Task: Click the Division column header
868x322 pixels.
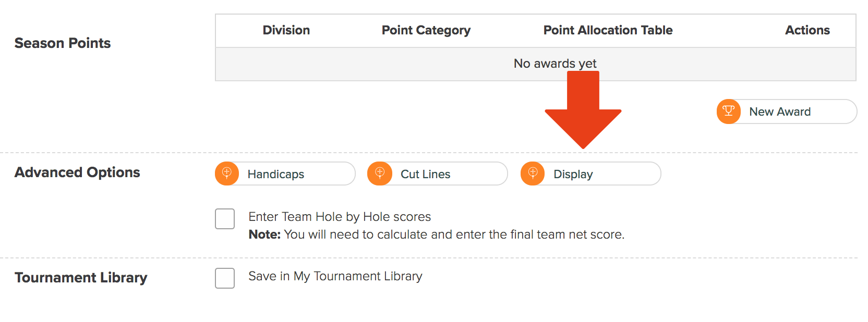Action: point(286,30)
